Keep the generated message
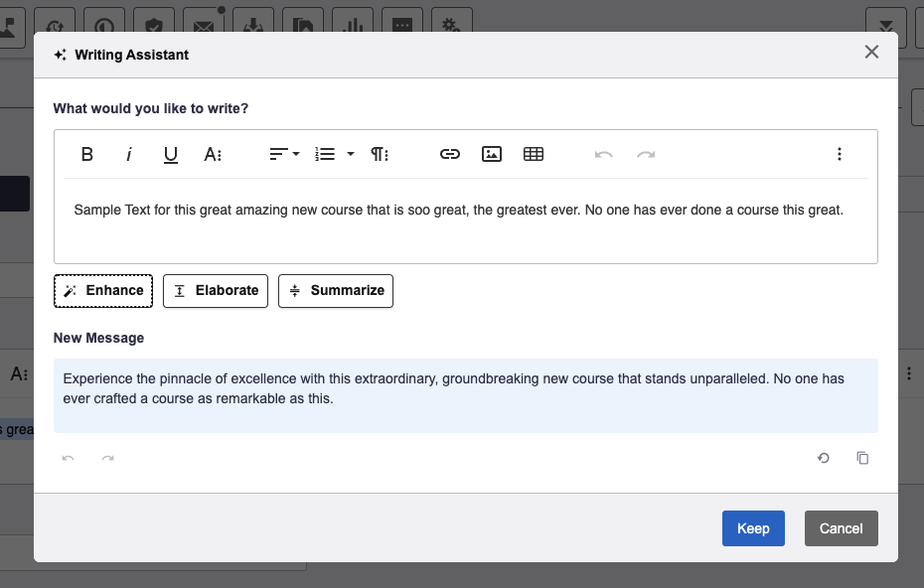The image size is (924, 588). [x=753, y=527]
